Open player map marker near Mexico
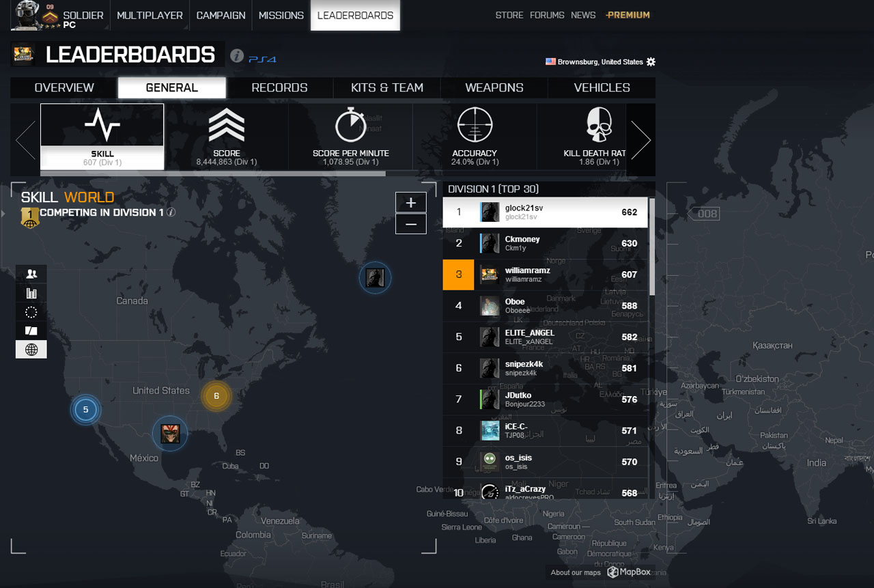874x588 pixels. tap(170, 433)
